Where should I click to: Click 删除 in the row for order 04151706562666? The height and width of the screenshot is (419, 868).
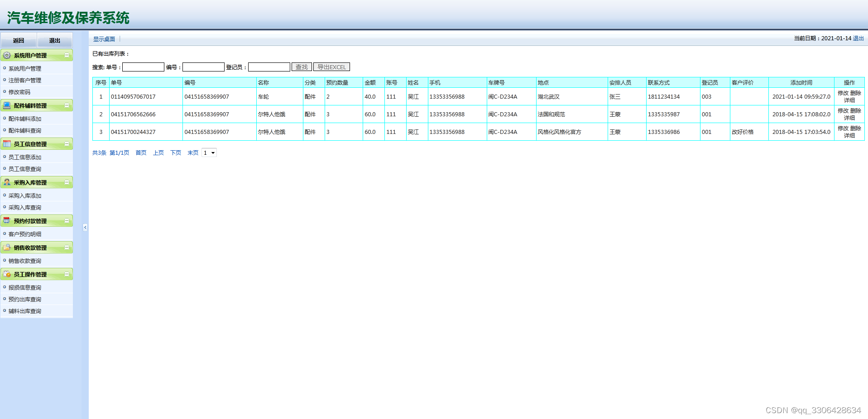click(x=856, y=111)
